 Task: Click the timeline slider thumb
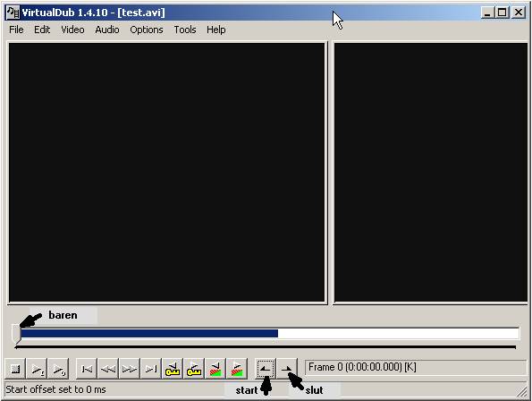16,334
